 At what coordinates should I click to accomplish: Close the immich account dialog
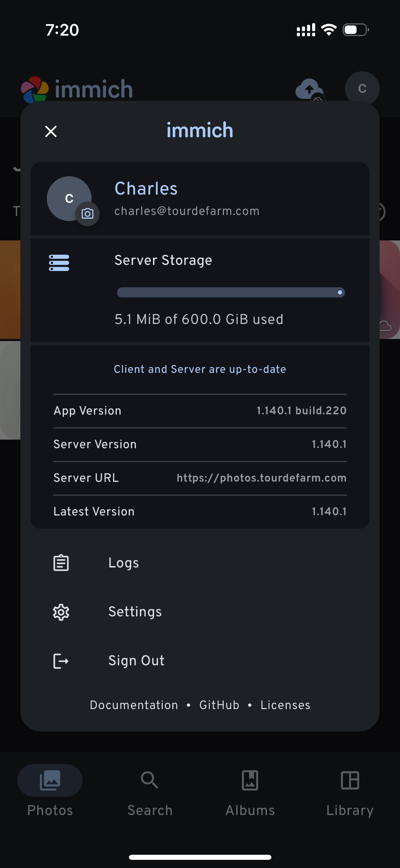click(51, 131)
